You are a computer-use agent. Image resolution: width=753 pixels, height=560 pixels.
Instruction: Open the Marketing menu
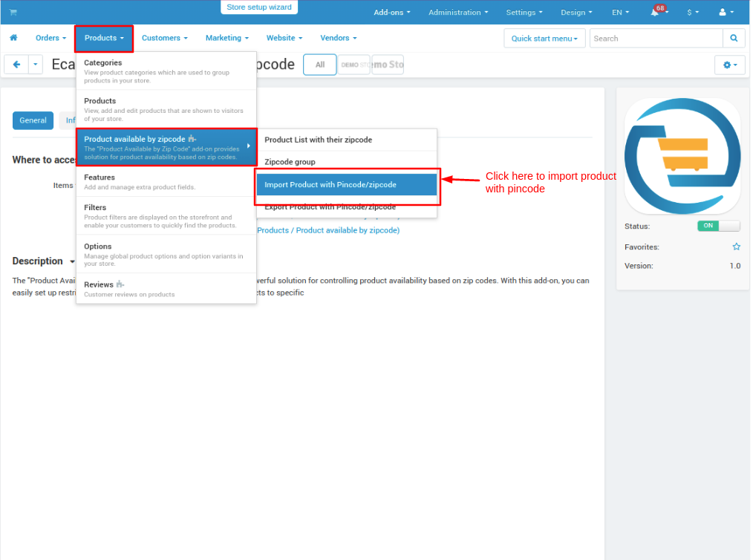tap(226, 38)
